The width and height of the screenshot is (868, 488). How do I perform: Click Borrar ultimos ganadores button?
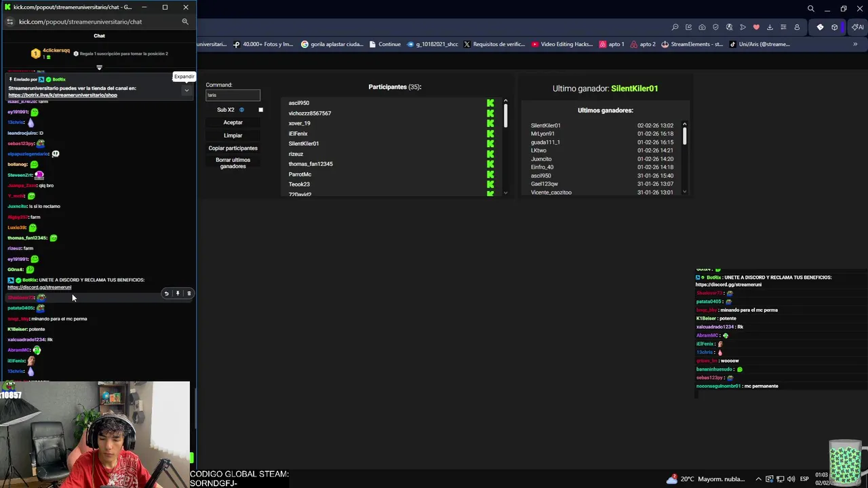(x=233, y=163)
